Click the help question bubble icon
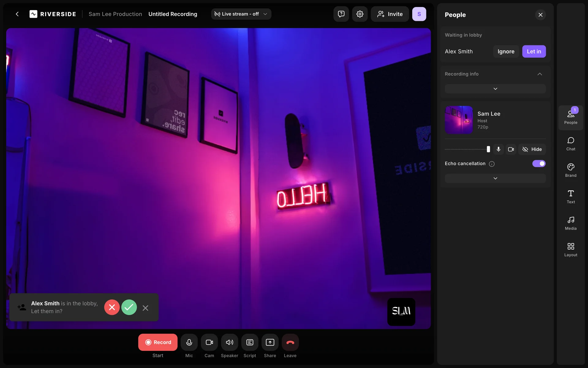588x368 pixels. [341, 14]
